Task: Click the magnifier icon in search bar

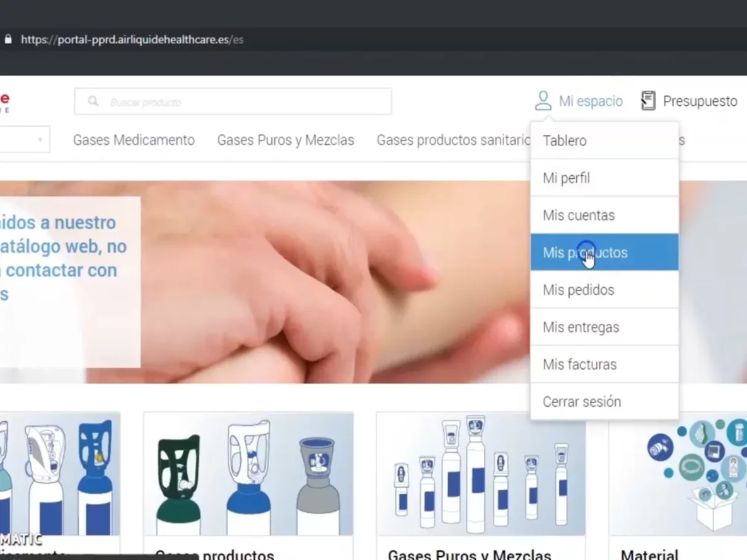Action: pyautogui.click(x=93, y=101)
